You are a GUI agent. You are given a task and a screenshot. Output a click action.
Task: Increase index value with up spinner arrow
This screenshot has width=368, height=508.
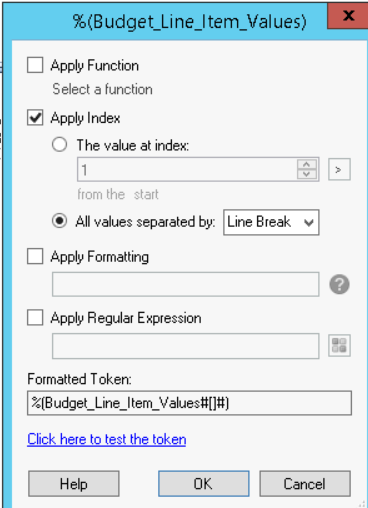pyautogui.click(x=306, y=165)
